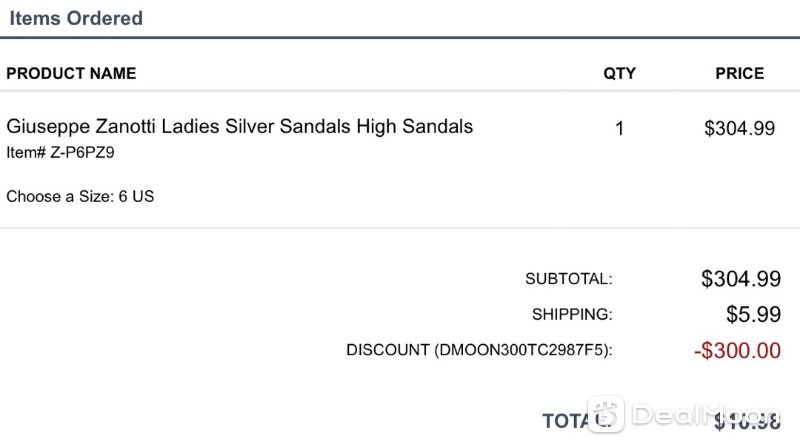This screenshot has height=447, width=800.
Task: Click the item price $304.99
Action: [740, 128]
